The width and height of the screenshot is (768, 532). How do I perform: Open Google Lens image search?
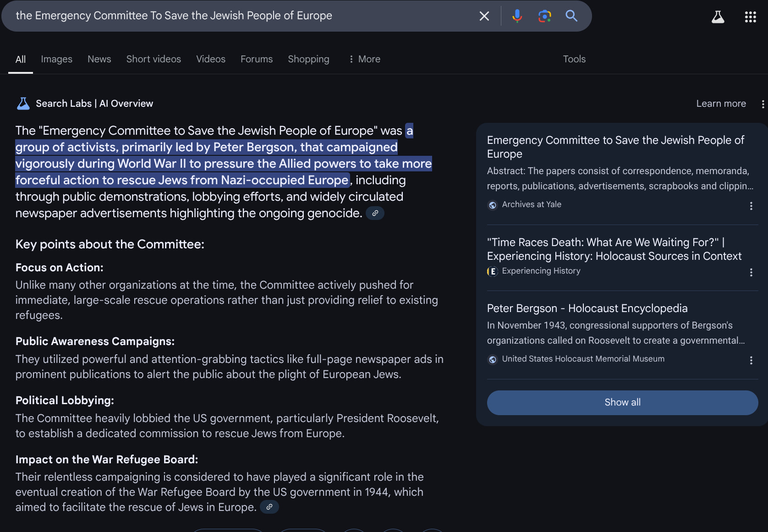click(x=544, y=16)
